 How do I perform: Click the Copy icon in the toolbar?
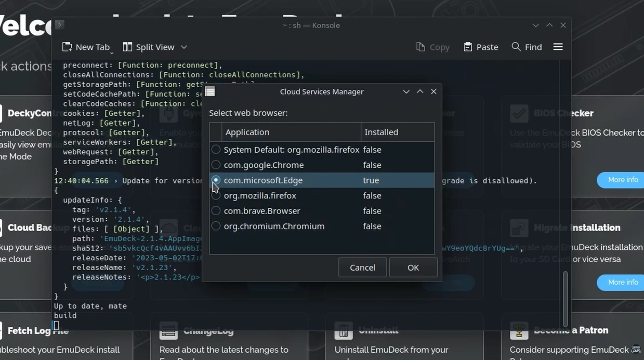click(x=420, y=47)
